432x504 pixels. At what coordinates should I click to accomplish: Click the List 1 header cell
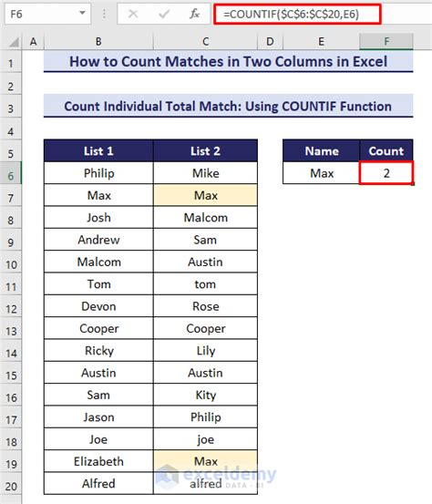pos(98,150)
